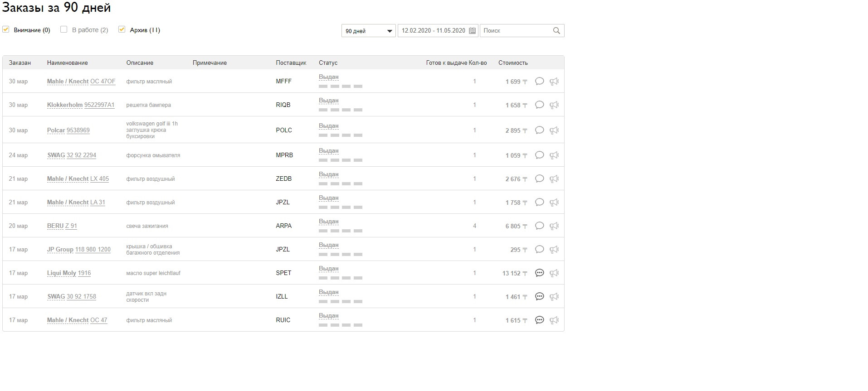Open date range 12.02.2020 - 11.05.2020 picker

click(433, 31)
